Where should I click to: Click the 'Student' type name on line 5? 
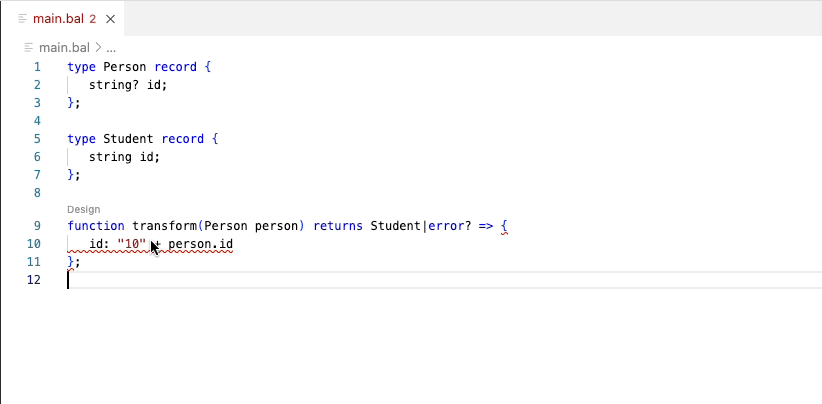(x=128, y=139)
